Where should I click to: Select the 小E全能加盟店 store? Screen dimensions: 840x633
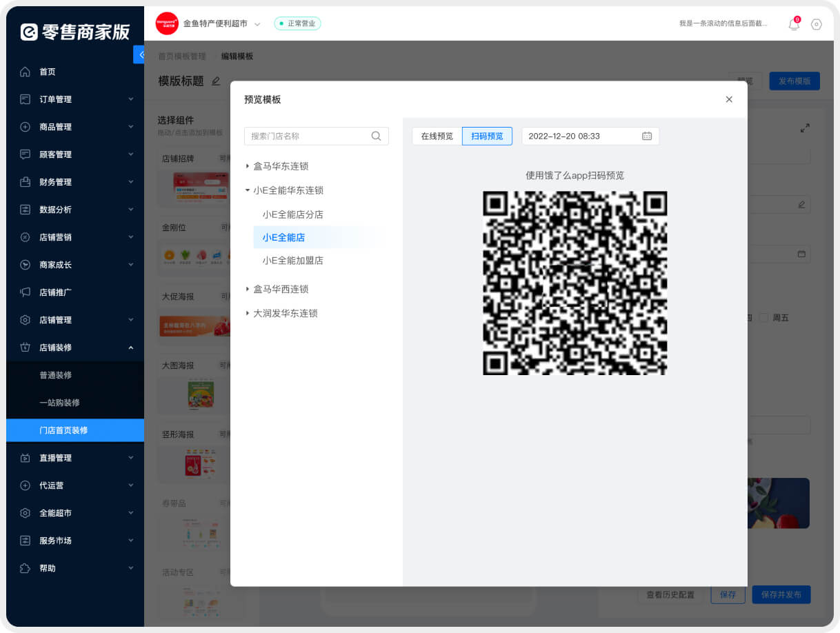coord(293,261)
